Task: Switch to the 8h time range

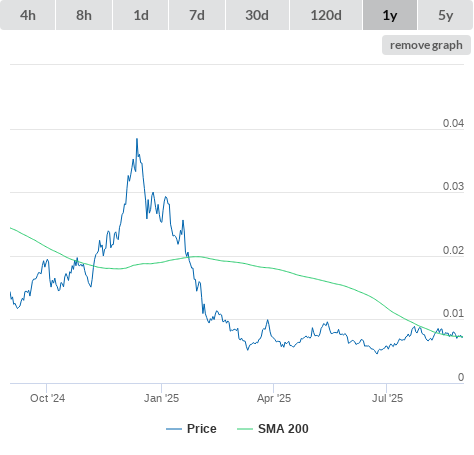Action: (84, 15)
